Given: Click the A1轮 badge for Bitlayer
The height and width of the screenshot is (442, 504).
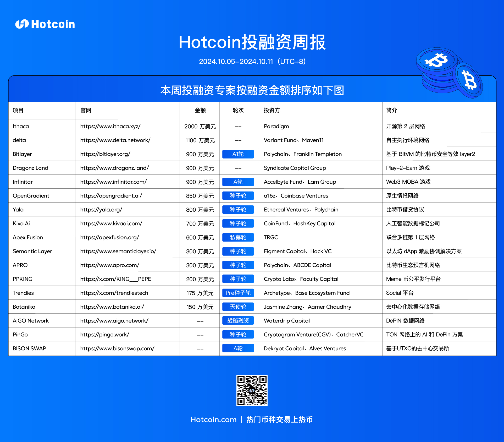Looking at the screenshot, I should [x=238, y=154].
